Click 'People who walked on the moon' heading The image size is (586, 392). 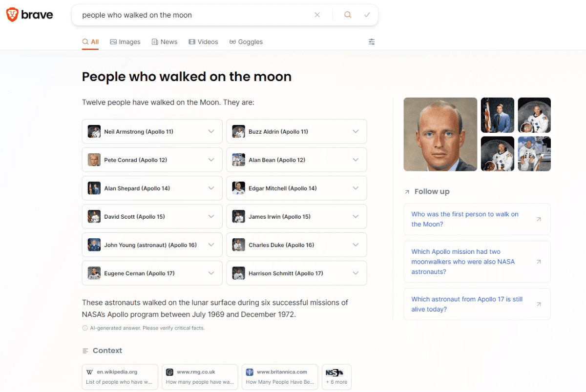pyautogui.click(x=187, y=77)
